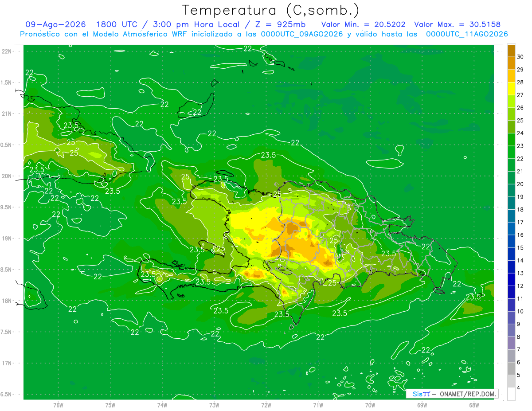Click the dark orange swatch above colorbar label 30
Viewport: 532px width, 411px height.
pyautogui.click(x=511, y=51)
